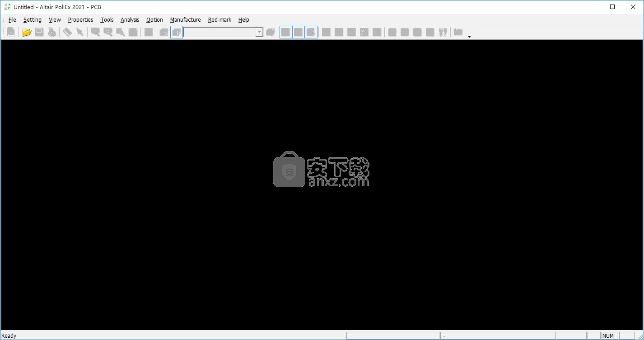Click the new document toolbar icon

click(11, 32)
